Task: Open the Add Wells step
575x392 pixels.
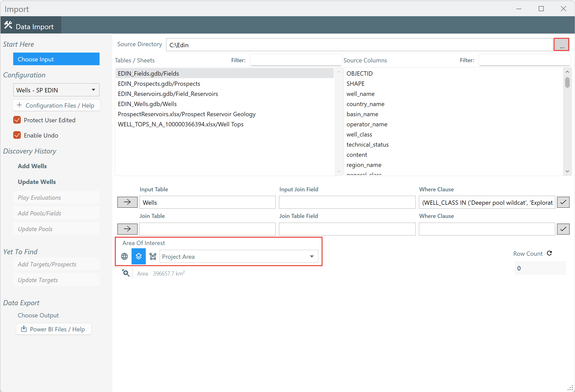Action: coord(32,166)
